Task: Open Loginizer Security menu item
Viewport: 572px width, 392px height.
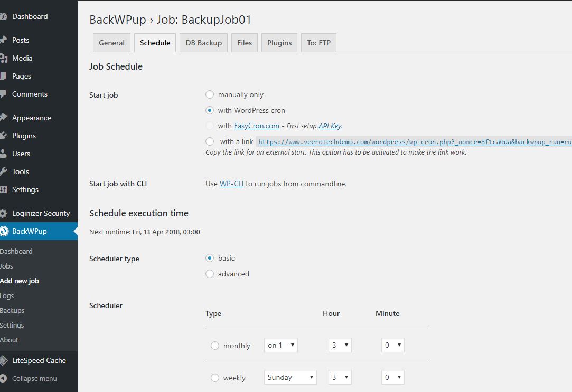Action: 41,213
